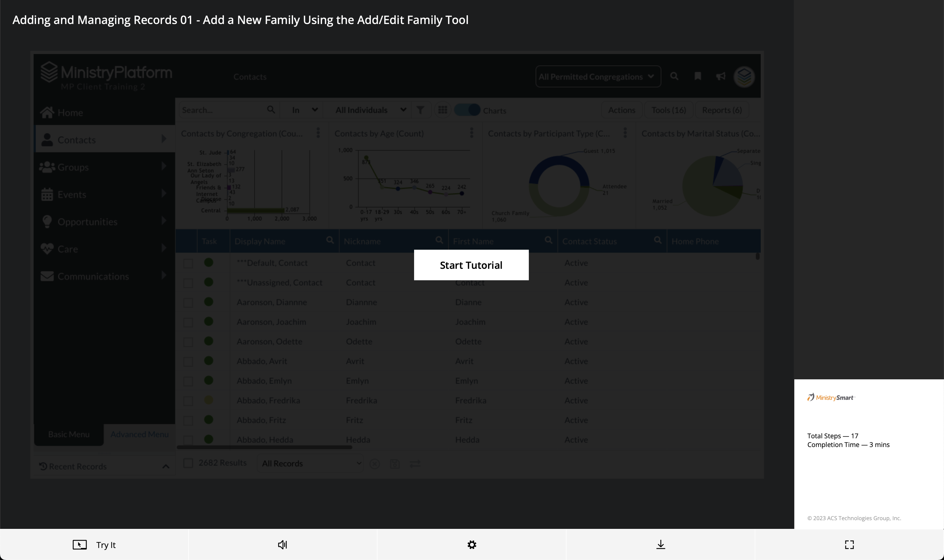Click the global search magnifier in header

[674, 77]
